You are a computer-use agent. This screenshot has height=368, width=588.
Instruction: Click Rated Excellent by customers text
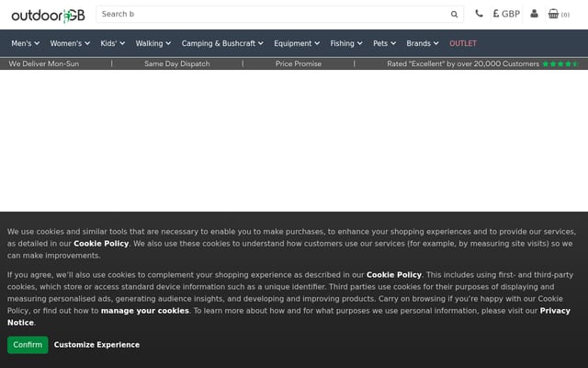click(463, 63)
